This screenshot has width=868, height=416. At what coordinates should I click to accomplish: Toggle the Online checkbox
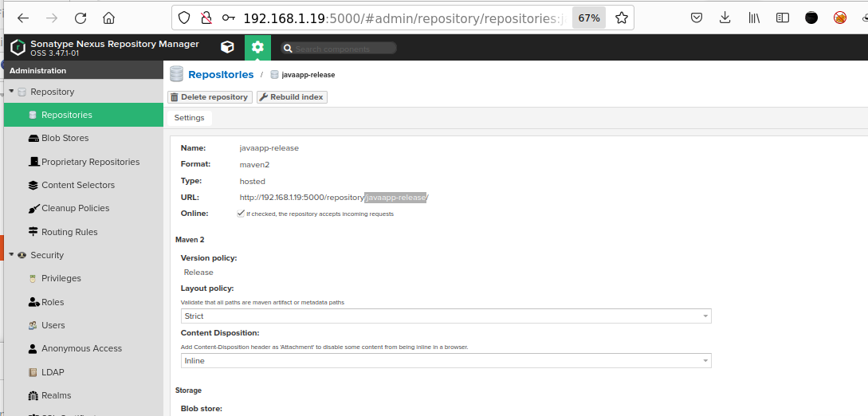click(x=241, y=213)
